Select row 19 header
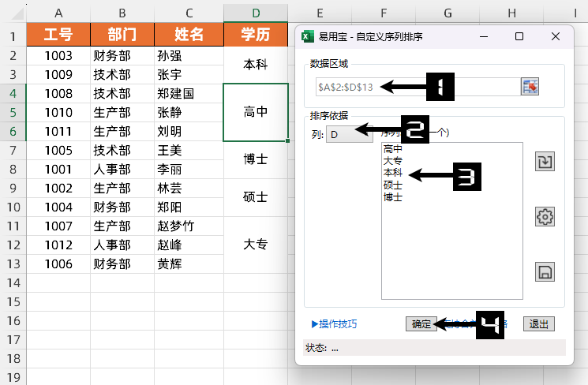Screen dimensions: 588x385 [x=13, y=377]
